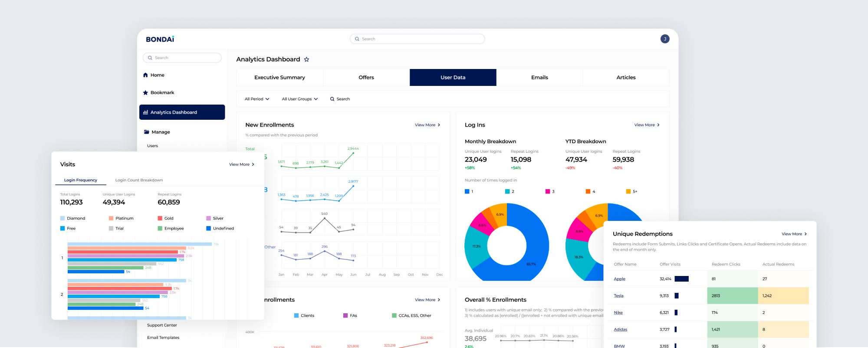Click the Manage folder icon
The image size is (868, 348).
click(x=146, y=132)
